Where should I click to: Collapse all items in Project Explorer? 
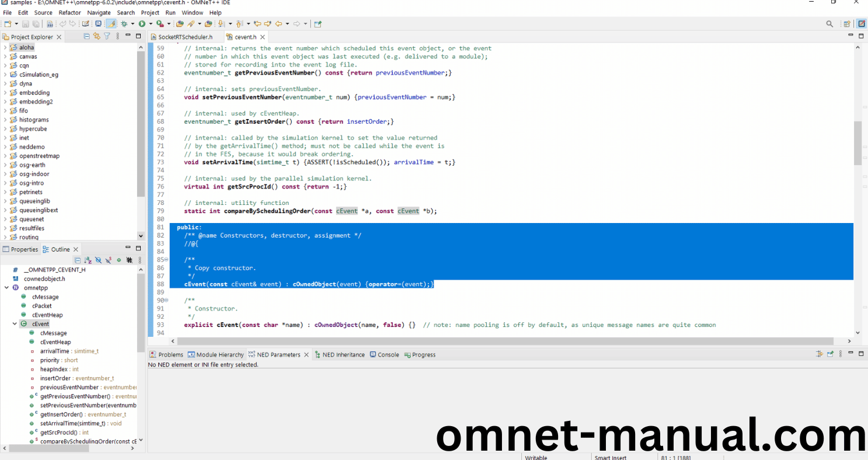coord(87,36)
